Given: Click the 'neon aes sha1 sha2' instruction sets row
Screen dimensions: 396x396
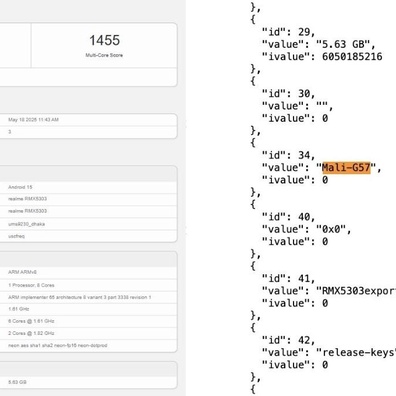Looking at the screenshot, I should click(x=88, y=345).
